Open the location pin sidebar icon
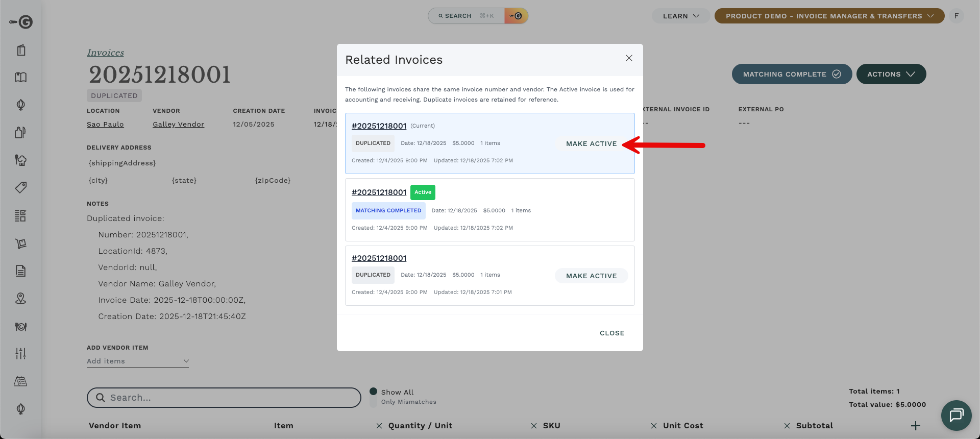Image resolution: width=980 pixels, height=439 pixels. [20, 299]
